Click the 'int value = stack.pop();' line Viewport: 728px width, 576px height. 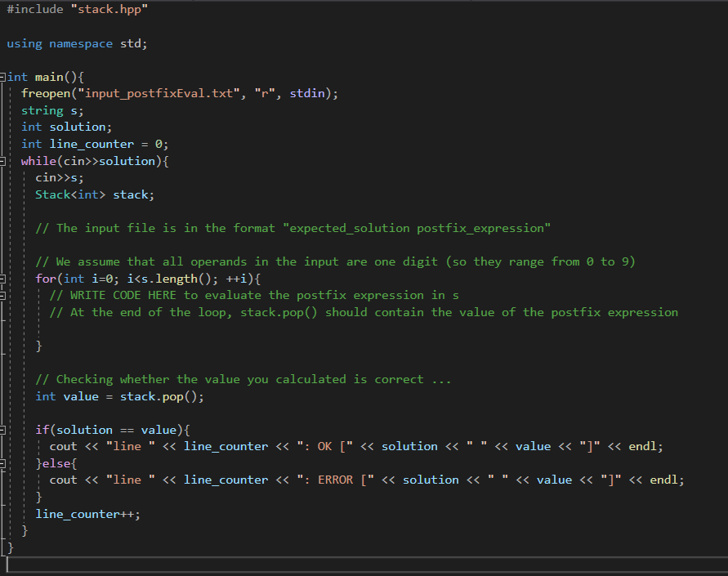coord(120,397)
